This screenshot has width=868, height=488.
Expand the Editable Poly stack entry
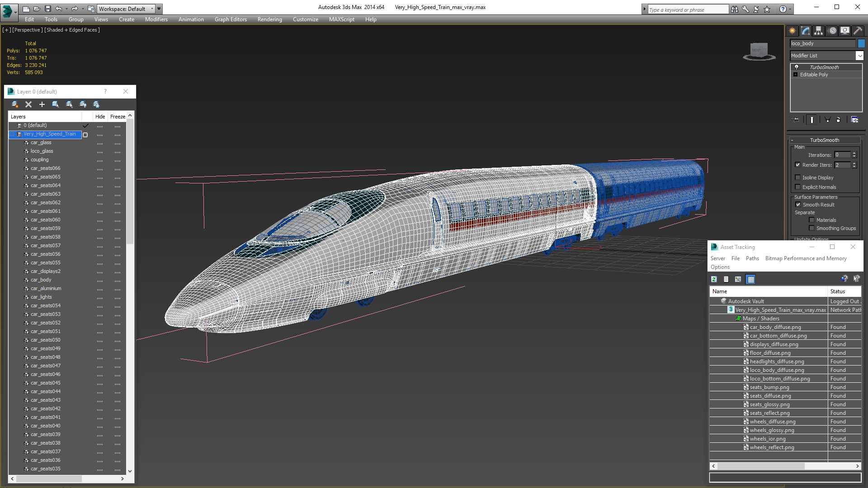(795, 75)
